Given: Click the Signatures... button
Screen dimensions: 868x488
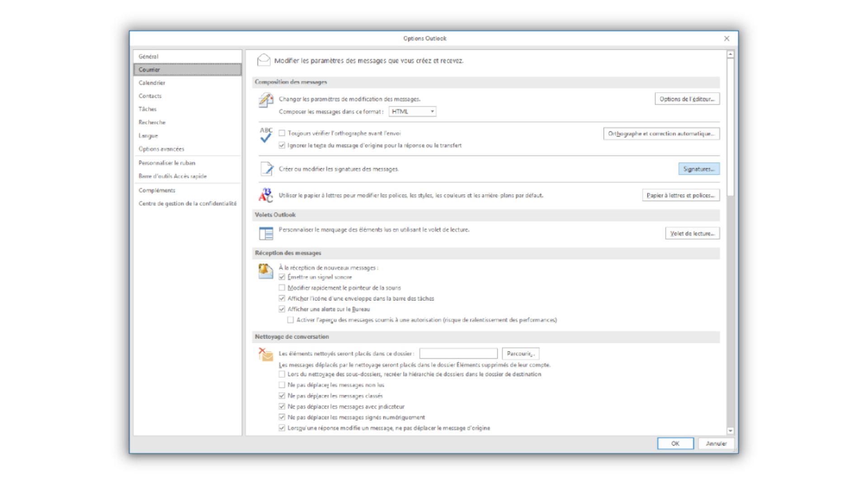Looking at the screenshot, I should [x=698, y=169].
